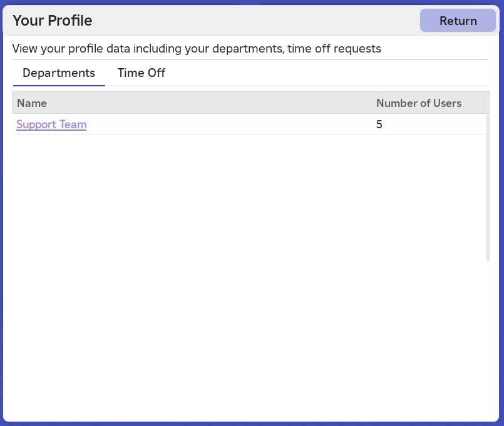The width and height of the screenshot is (504, 426).
Task: Switch to the Time Off tab
Action: coord(141,73)
